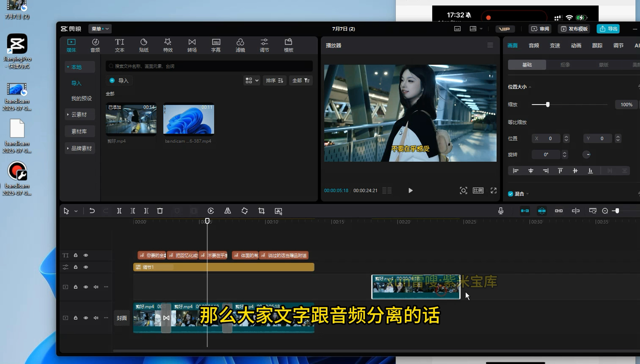The height and width of the screenshot is (364, 640).
Task: Open the 调节 adjustment panel in top toolbar
Action: pyautogui.click(x=264, y=45)
